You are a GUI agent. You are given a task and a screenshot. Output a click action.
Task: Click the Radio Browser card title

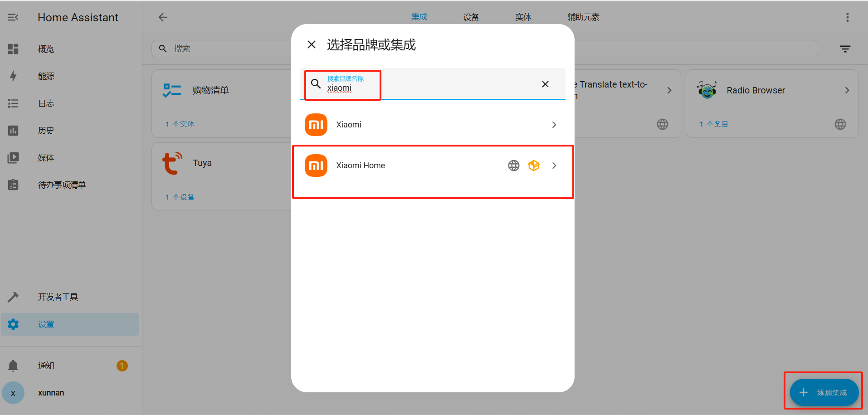point(756,90)
